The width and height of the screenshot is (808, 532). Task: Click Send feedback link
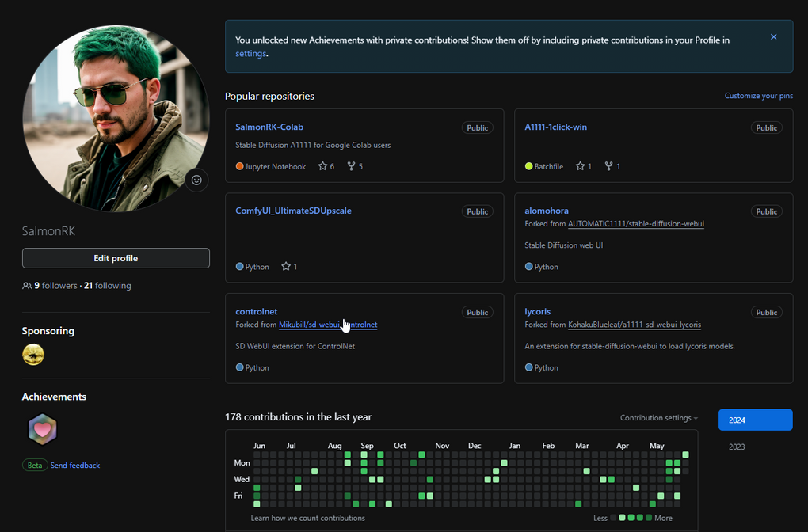click(75, 465)
